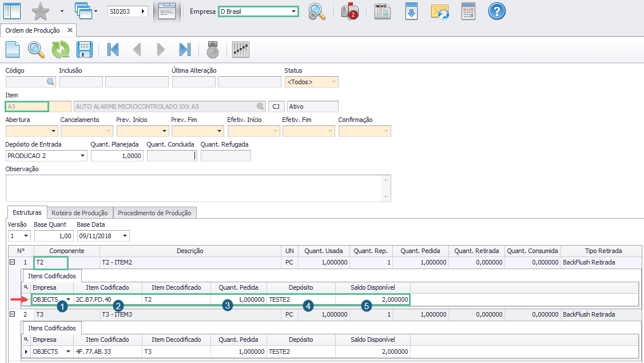Image resolution: width=644 pixels, height=363 pixels.
Task: Click the Quant. Concluida field
Action: click(172, 156)
